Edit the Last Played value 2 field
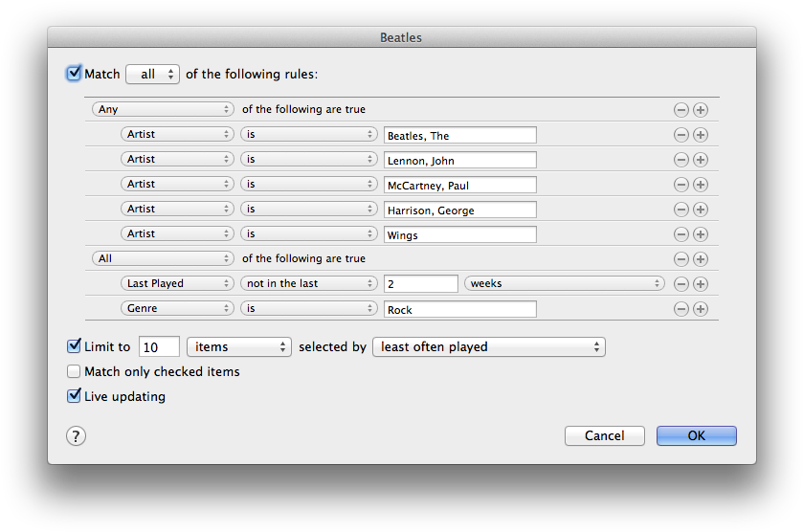Viewport: 803px width, 532px height. point(421,283)
